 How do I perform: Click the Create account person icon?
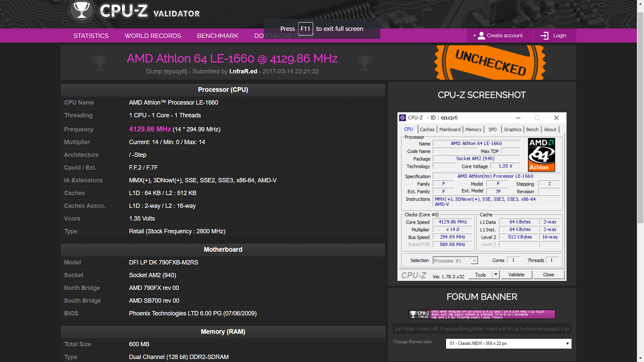tap(481, 36)
